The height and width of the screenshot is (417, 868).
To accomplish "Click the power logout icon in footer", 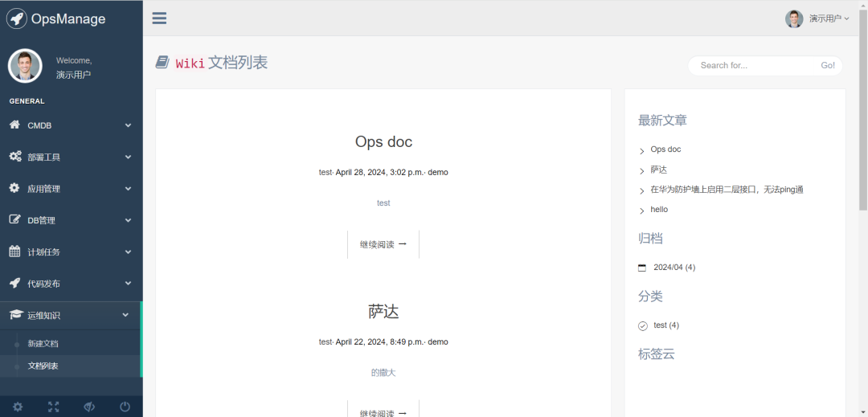I will point(125,407).
